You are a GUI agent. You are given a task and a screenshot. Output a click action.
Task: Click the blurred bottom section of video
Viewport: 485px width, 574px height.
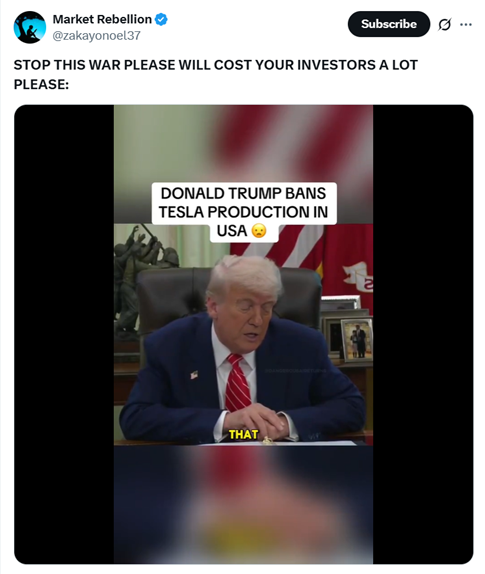243,504
